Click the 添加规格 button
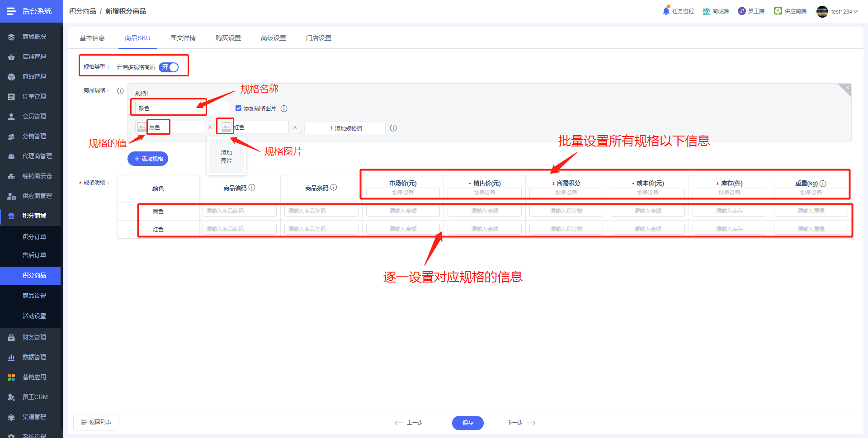The width and height of the screenshot is (868, 438). [148, 159]
